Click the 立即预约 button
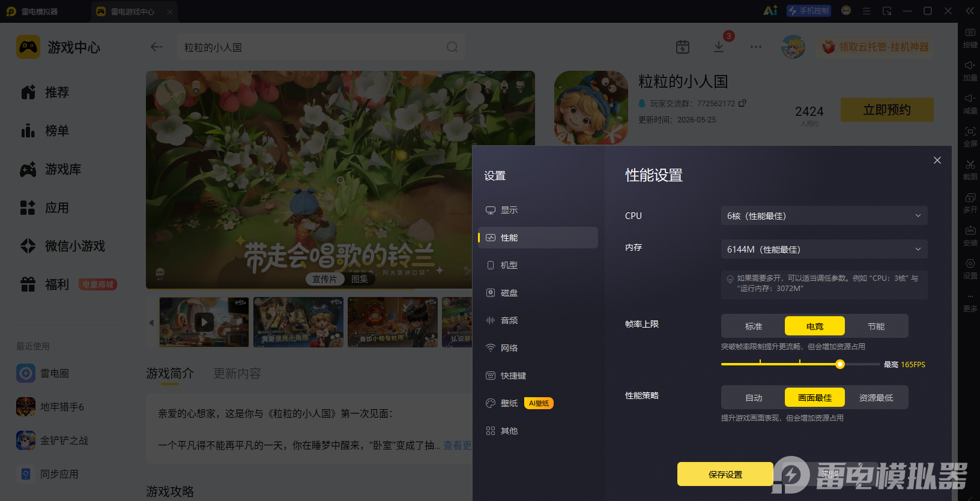980x501 pixels. 887,110
